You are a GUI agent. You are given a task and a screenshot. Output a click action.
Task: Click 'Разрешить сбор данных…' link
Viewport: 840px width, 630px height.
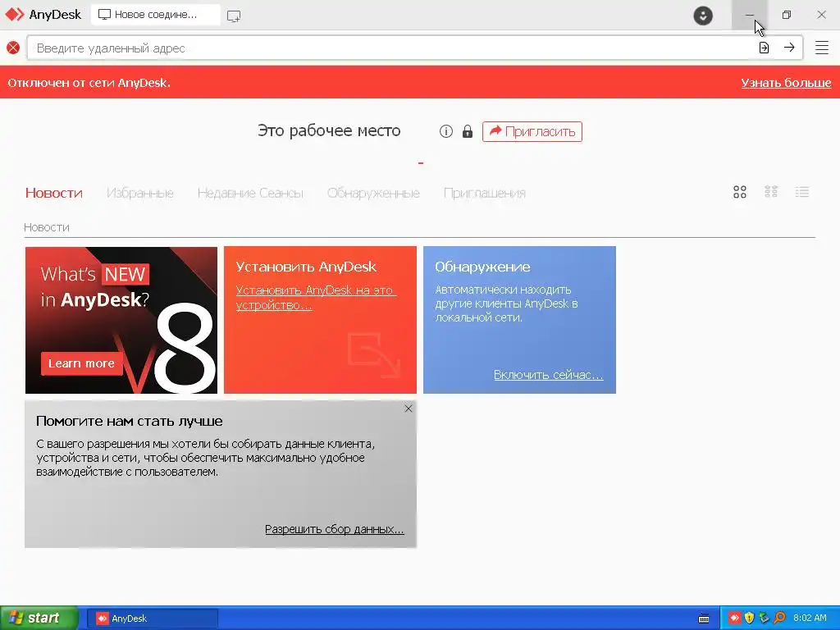(x=335, y=529)
